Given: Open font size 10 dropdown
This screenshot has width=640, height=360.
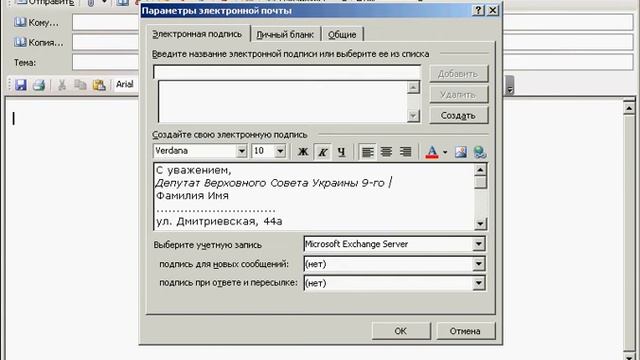Looking at the screenshot, I should [x=280, y=151].
